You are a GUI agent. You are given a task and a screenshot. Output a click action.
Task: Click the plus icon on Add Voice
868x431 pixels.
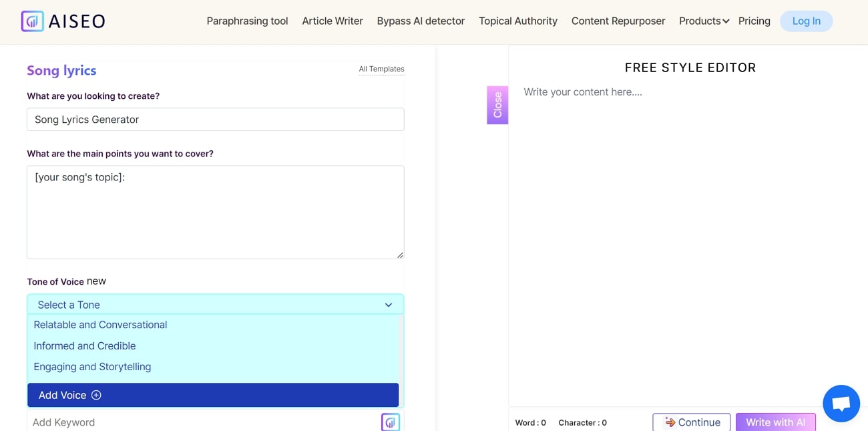tap(96, 395)
